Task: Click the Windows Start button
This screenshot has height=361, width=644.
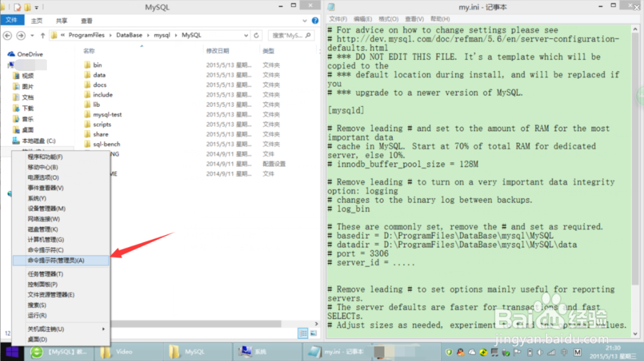Action: (x=12, y=352)
